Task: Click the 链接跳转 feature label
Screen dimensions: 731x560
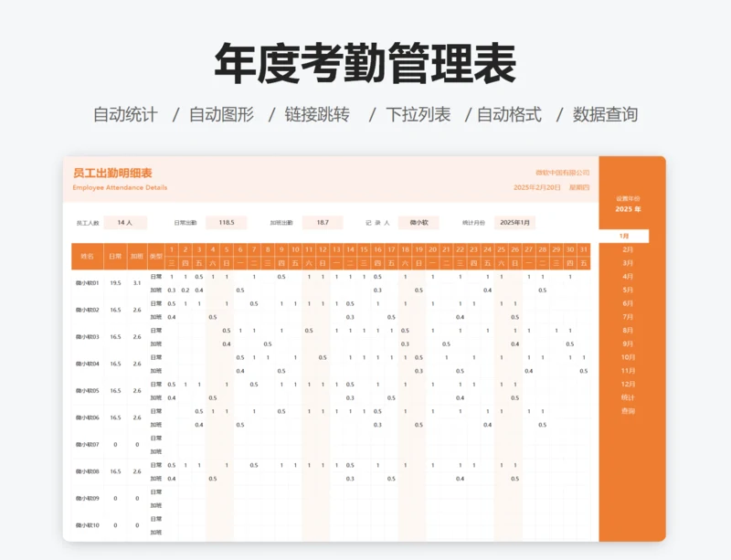Action: click(x=317, y=114)
